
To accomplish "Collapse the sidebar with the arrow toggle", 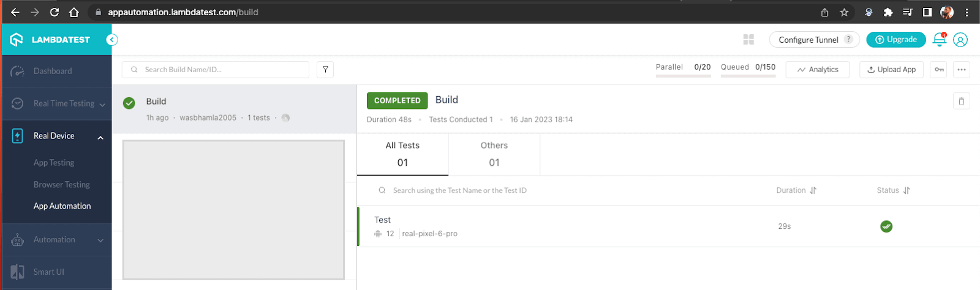I will [x=111, y=40].
